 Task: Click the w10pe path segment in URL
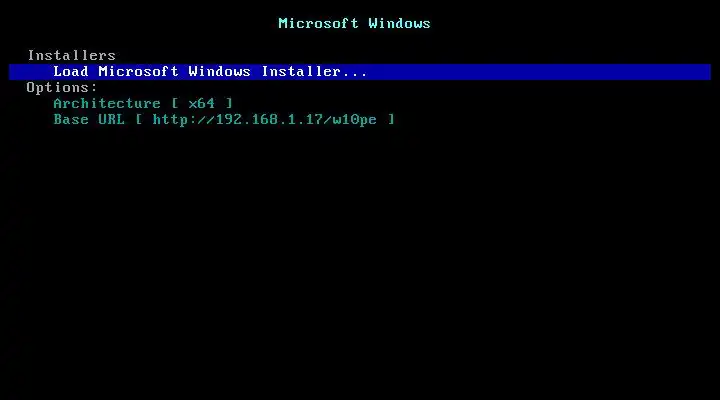tap(354, 120)
